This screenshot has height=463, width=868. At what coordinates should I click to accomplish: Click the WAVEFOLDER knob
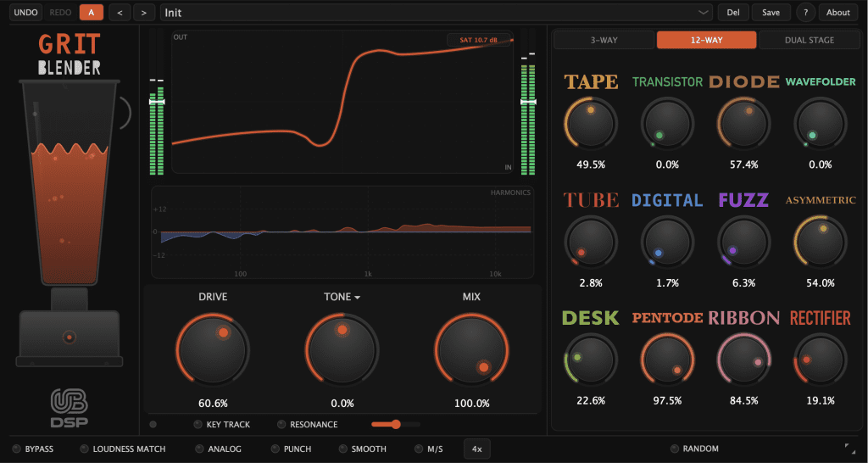pos(821,124)
